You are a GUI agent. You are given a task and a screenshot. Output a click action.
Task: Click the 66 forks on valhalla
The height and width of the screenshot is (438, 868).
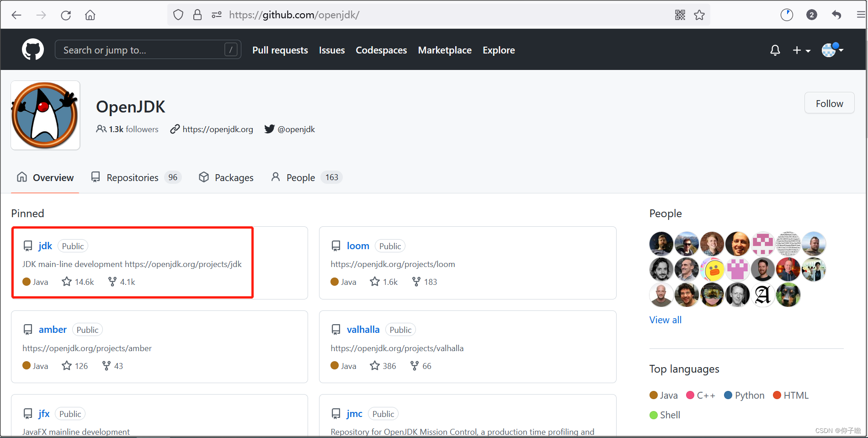[421, 366]
